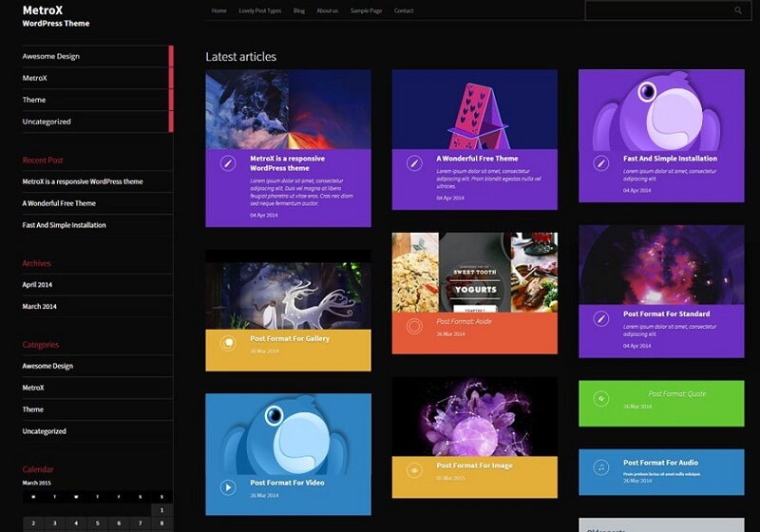Open 'Post Format For Standard' card title

click(667, 313)
